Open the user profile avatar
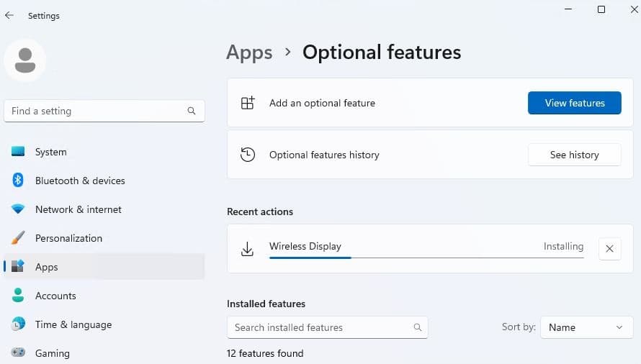Viewport: 641px width, 364px height. (x=25, y=60)
